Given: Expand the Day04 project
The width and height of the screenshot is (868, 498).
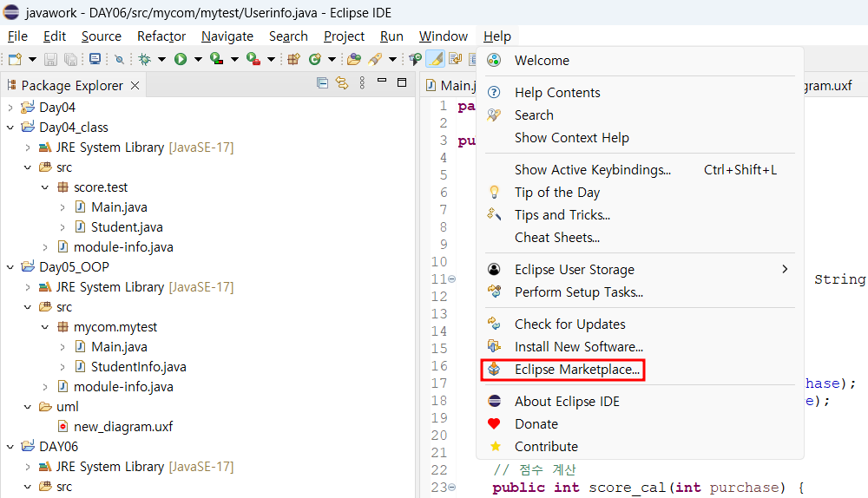Looking at the screenshot, I should click(x=10, y=108).
